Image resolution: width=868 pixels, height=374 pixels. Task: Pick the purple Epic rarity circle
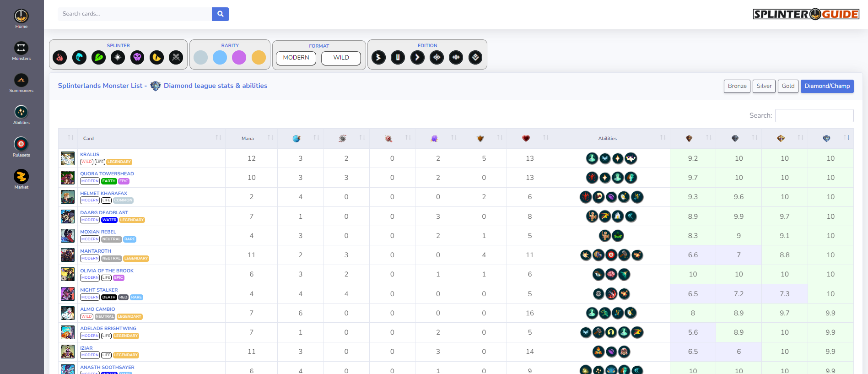239,57
